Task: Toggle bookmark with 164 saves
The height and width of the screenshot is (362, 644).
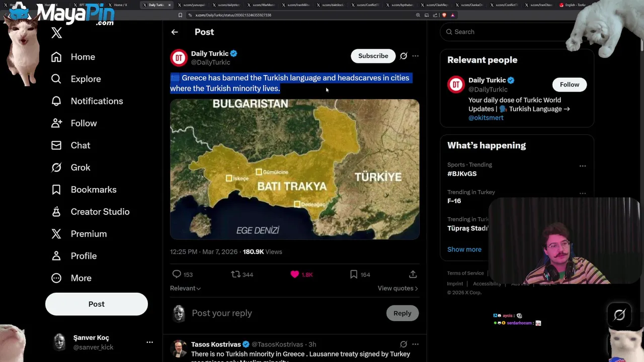Action: point(354,274)
